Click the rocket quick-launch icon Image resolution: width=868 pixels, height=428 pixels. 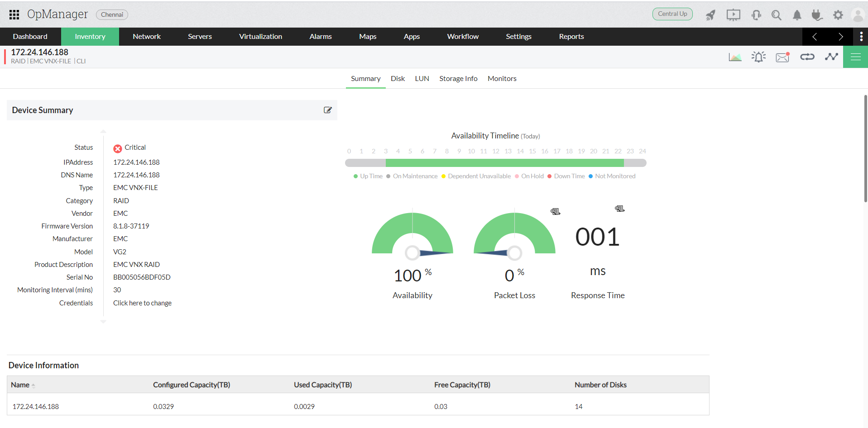coord(710,15)
